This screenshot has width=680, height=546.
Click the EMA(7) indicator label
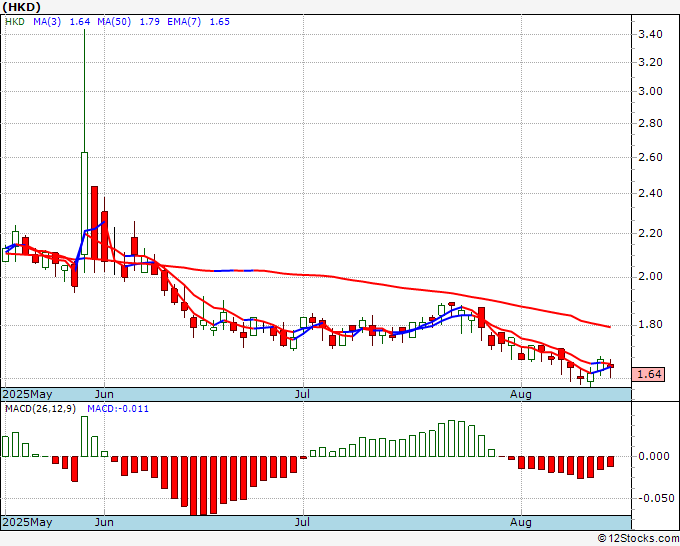(184, 22)
